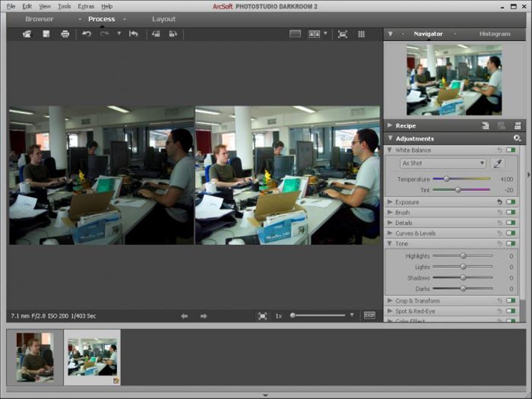The height and width of the screenshot is (399, 532).
Task: Expand the Details section
Action: click(390, 223)
